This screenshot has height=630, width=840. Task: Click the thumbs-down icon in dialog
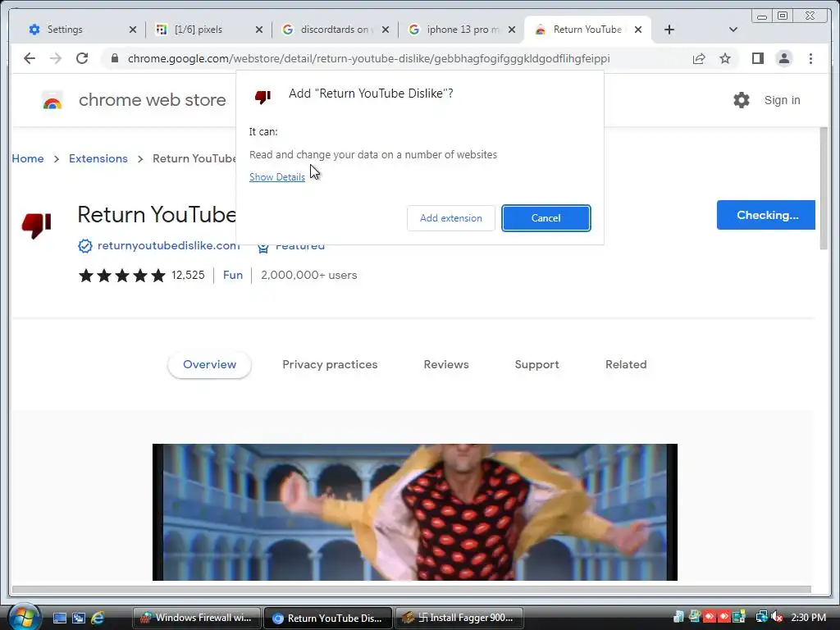pos(262,97)
